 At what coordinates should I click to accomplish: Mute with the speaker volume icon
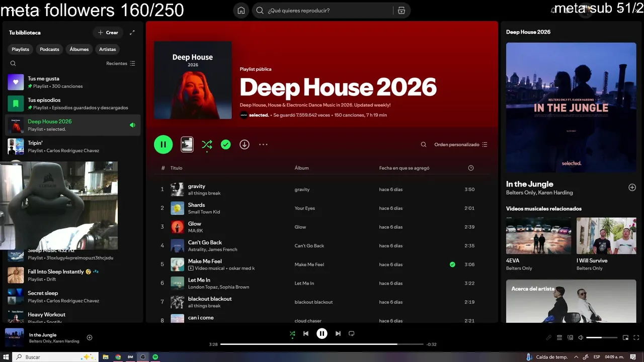581,338
